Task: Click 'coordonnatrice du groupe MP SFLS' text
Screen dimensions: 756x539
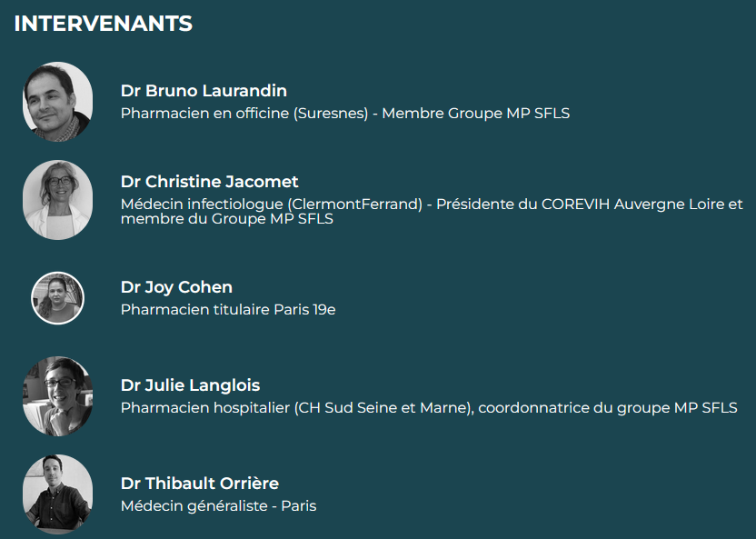Action: pos(608,408)
